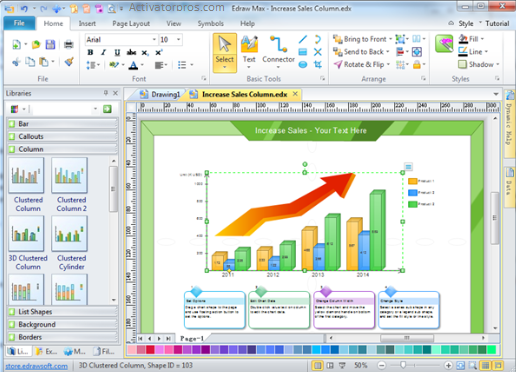Screen dimensions: 516x372
Task: Switch to the Drawing1 document tab
Action: pos(160,95)
